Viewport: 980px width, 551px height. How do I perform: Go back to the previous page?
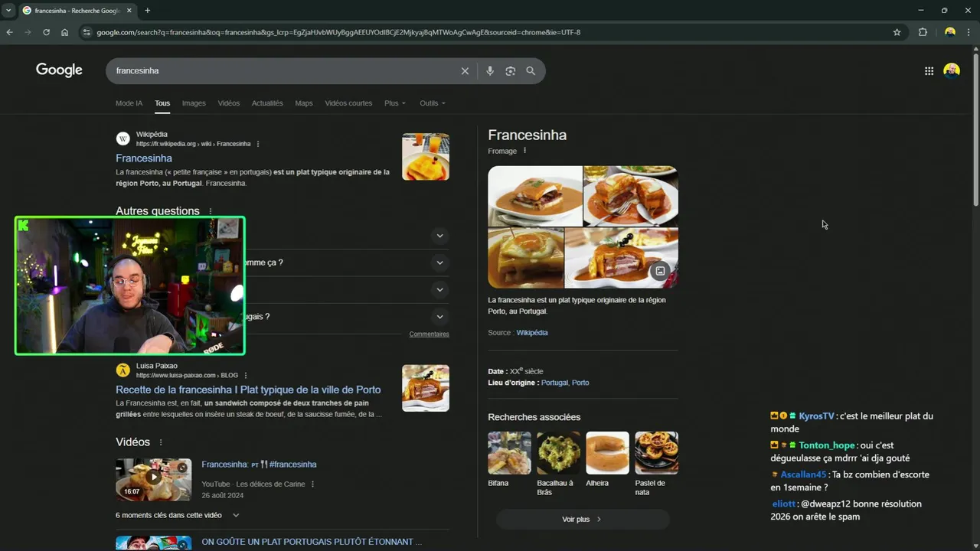point(9,32)
